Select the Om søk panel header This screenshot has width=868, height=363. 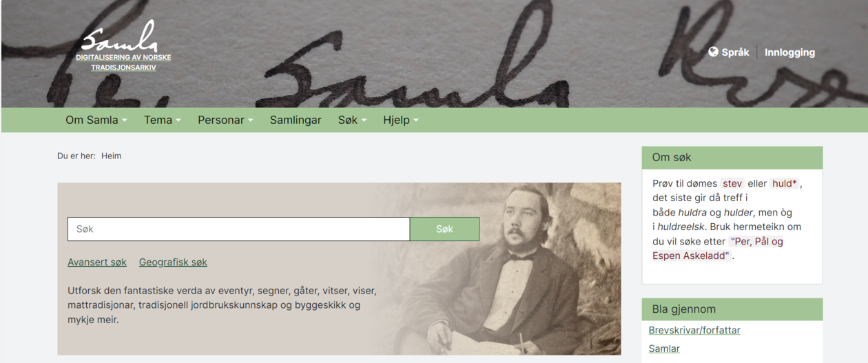tap(732, 157)
